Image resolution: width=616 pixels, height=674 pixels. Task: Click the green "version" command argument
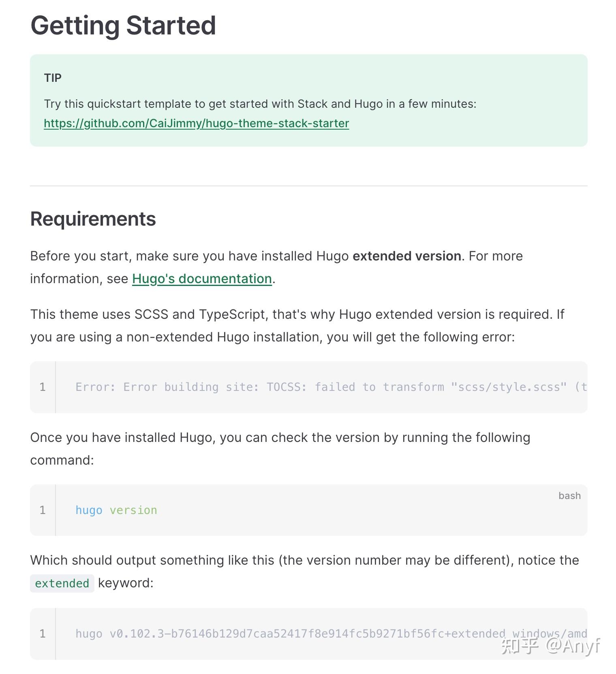(133, 510)
